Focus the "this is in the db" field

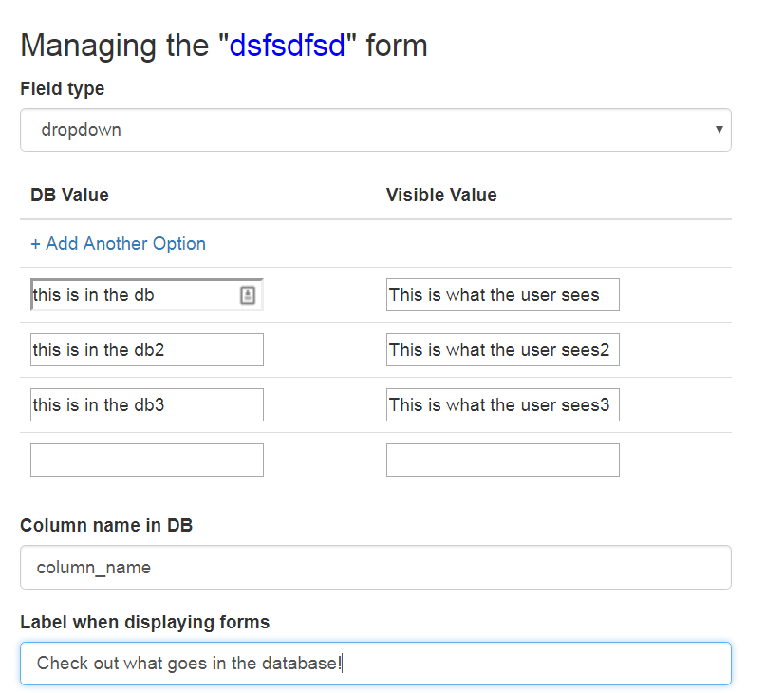(x=133, y=295)
